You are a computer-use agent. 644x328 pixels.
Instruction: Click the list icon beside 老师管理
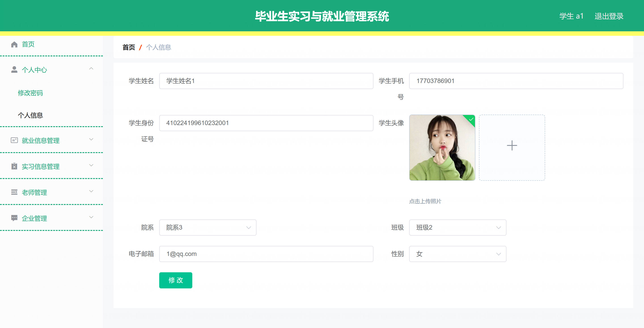[14, 192]
